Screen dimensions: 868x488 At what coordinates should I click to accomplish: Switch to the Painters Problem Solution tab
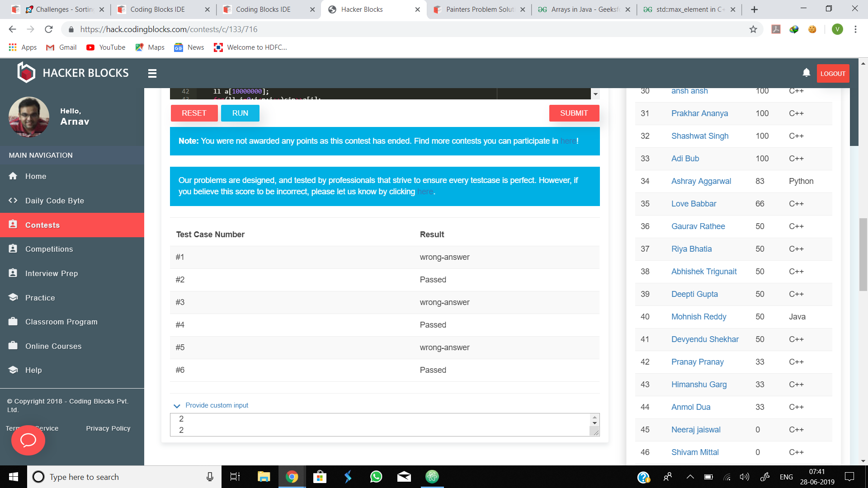[479, 9]
